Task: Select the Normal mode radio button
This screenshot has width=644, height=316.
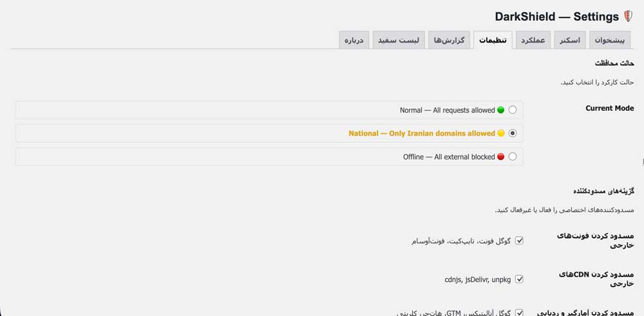Action: pyautogui.click(x=513, y=110)
